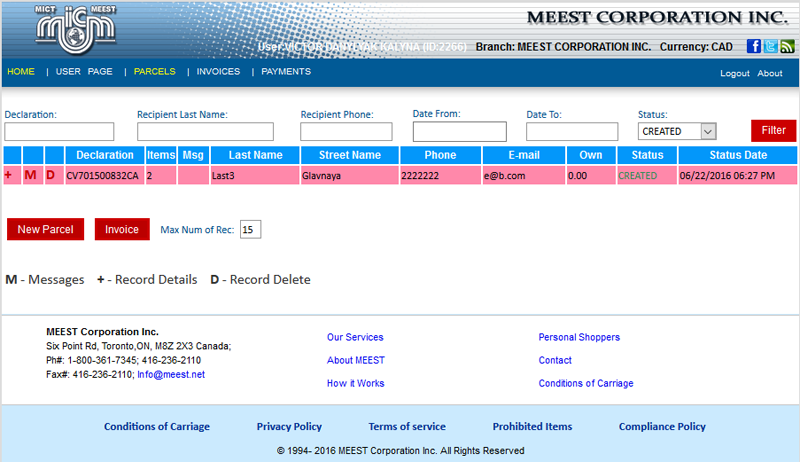This screenshot has width=800, height=462.
Task: Click the Own column header
Action: 591,155
